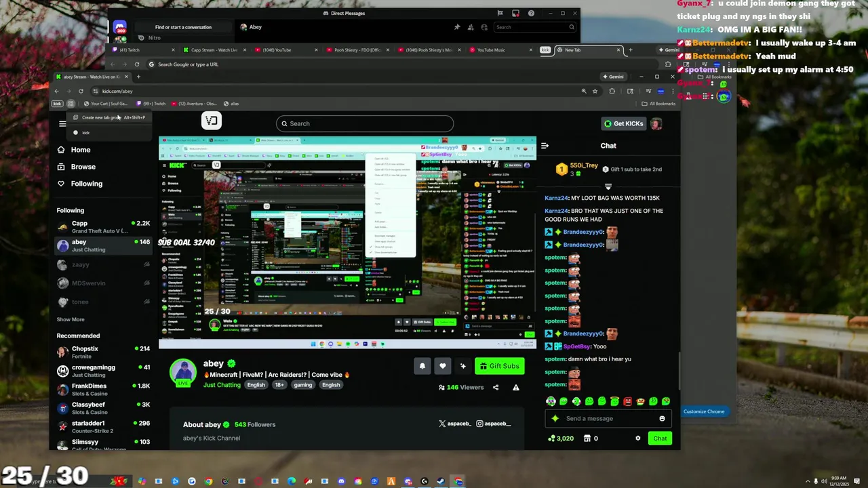Bookmark this page with star icon
Viewport: 868px width, 488px height.
595,91
